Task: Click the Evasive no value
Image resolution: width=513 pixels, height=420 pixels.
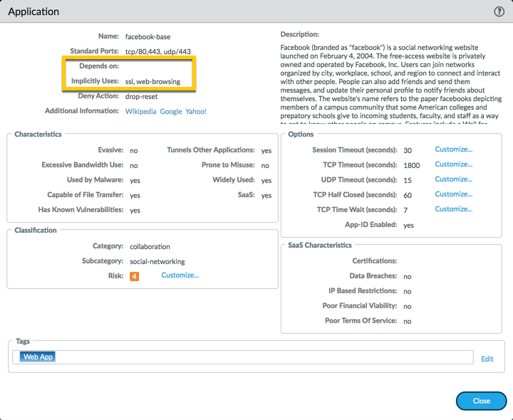Action: 134,151
